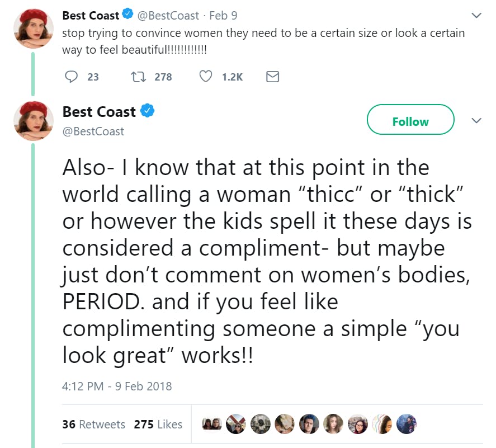Click the Best Coast name in the top tweet

click(91, 16)
